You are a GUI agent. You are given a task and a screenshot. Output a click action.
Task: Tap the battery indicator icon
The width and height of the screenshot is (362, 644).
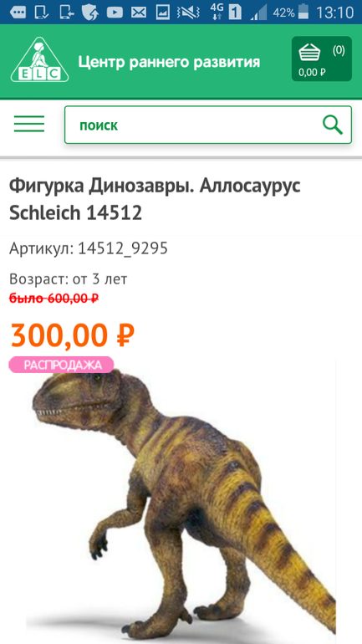point(303,12)
